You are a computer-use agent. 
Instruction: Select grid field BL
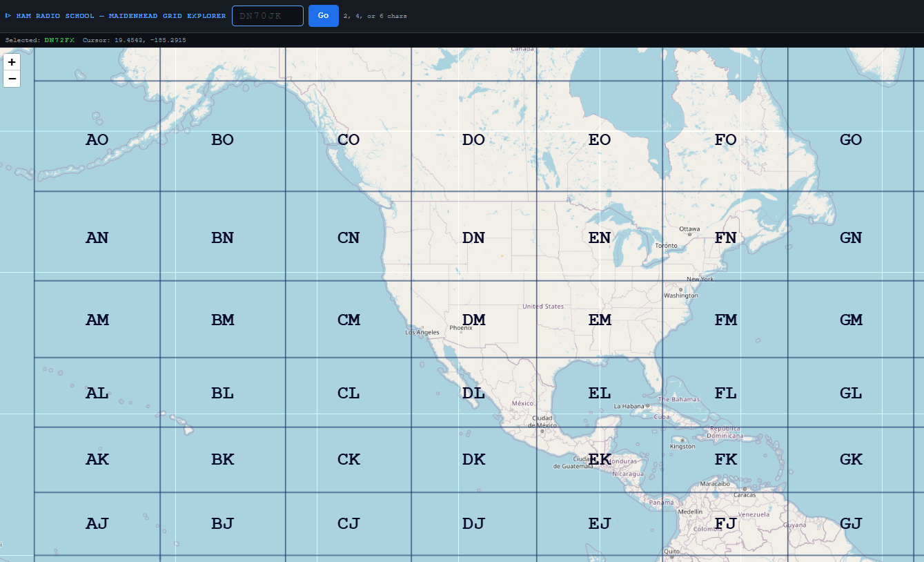[x=223, y=392]
